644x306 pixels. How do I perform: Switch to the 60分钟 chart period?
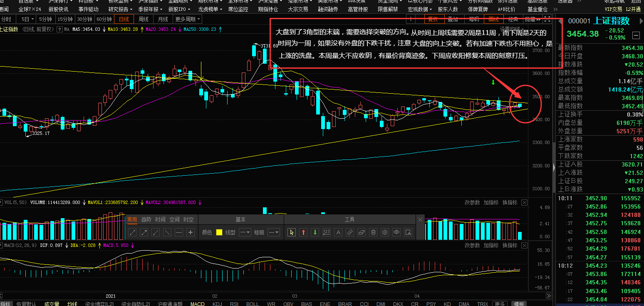(x=104, y=19)
